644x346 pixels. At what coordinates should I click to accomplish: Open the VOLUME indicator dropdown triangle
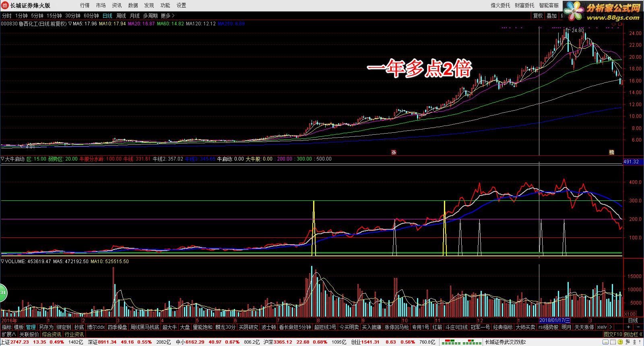point(2,262)
